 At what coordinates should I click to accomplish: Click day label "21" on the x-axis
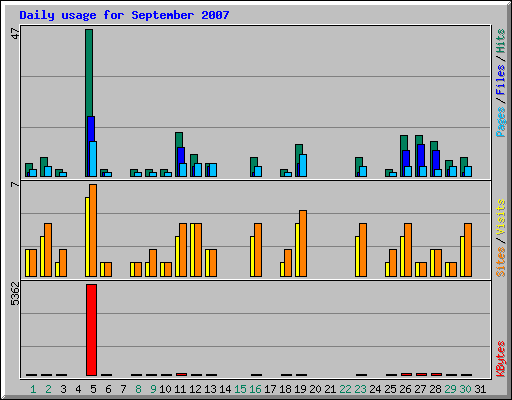click(330, 389)
